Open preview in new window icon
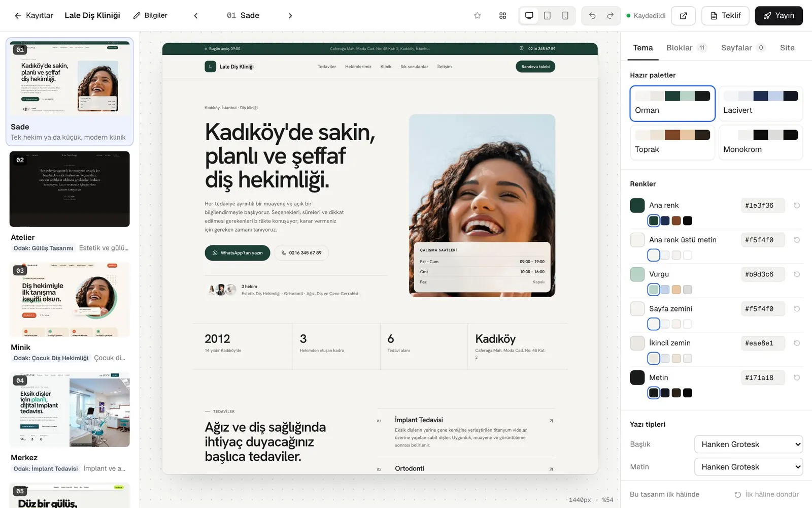The width and height of the screenshot is (812, 508). pyautogui.click(x=684, y=16)
